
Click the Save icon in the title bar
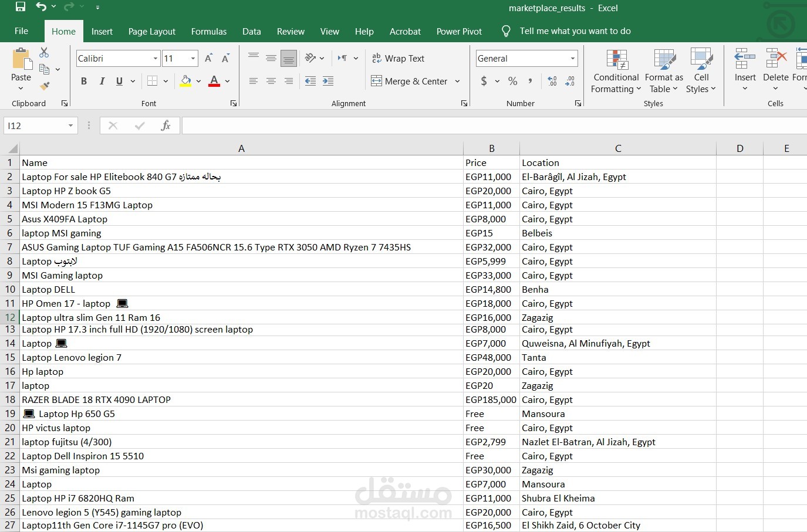21,7
